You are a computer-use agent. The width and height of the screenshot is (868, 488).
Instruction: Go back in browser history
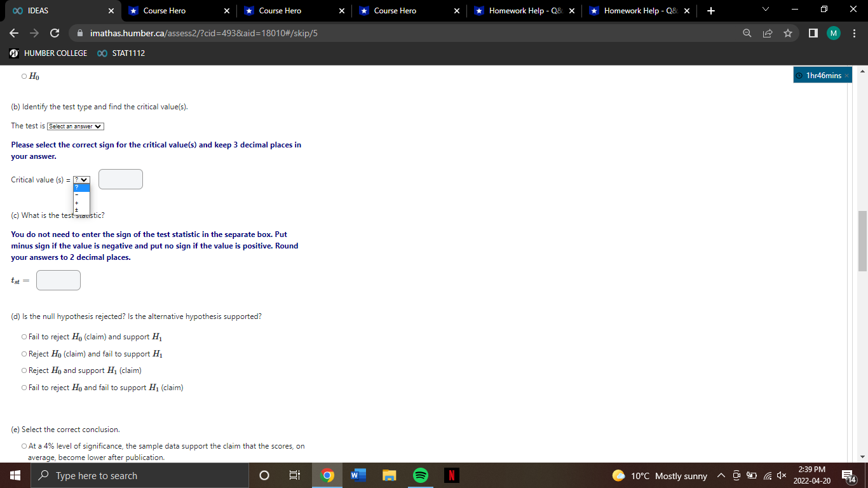tap(14, 33)
